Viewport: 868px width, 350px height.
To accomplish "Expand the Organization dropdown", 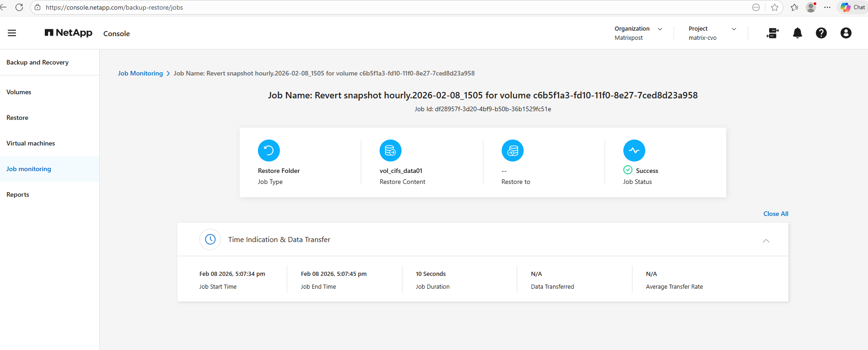I will [660, 29].
